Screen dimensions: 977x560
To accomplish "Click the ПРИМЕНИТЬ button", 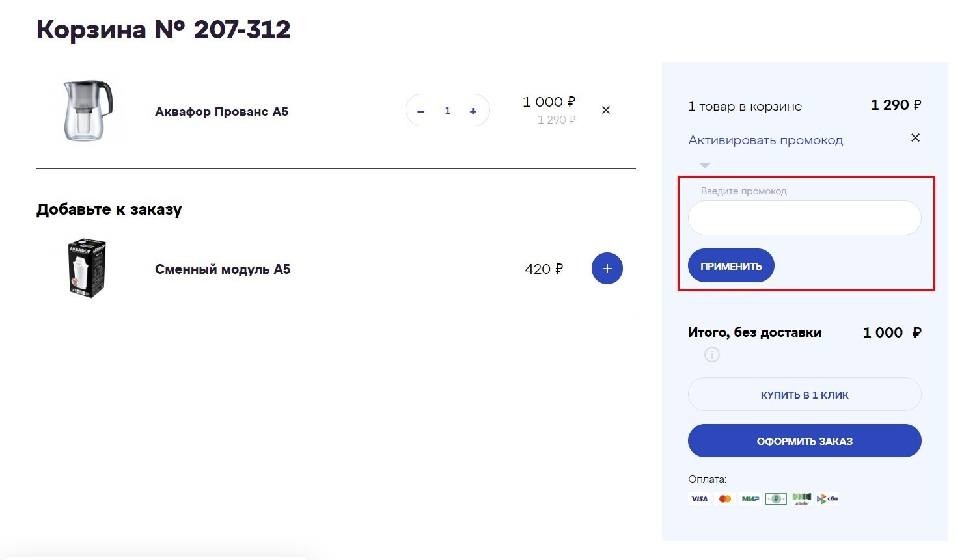I will 731,266.
